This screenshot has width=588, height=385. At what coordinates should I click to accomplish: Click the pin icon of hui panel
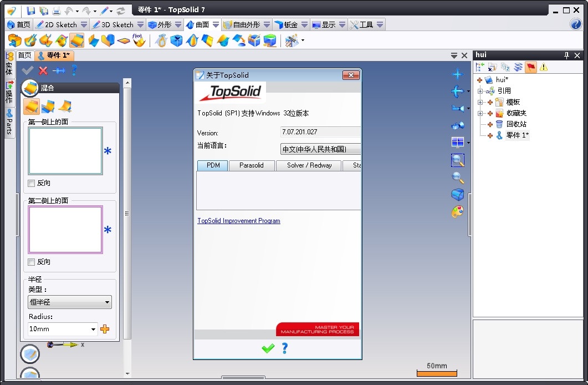click(566, 55)
